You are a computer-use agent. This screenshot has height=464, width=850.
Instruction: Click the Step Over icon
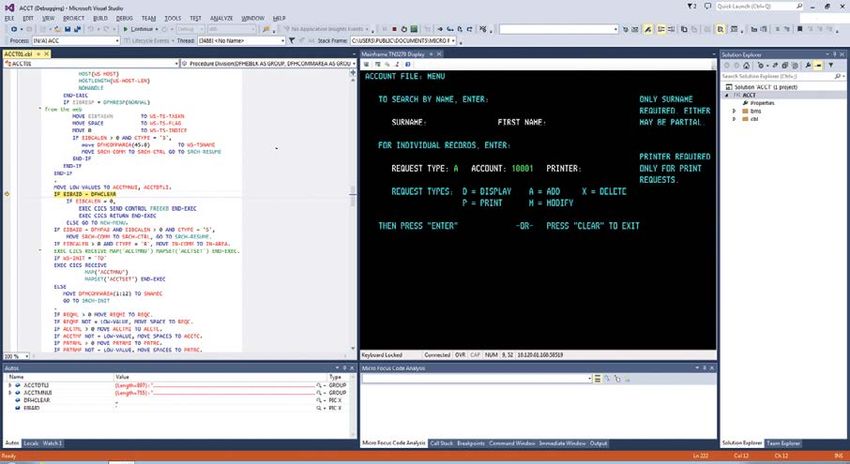tap(460, 29)
